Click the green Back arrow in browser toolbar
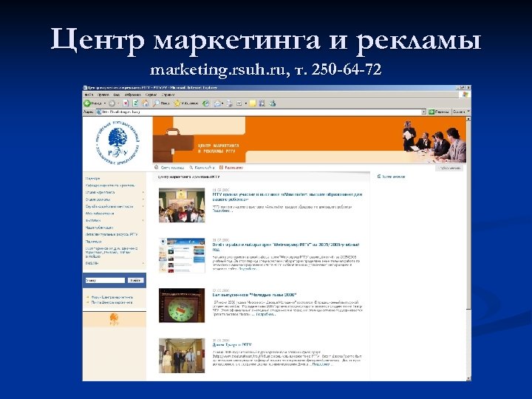532x399 pixels. tap(87, 103)
